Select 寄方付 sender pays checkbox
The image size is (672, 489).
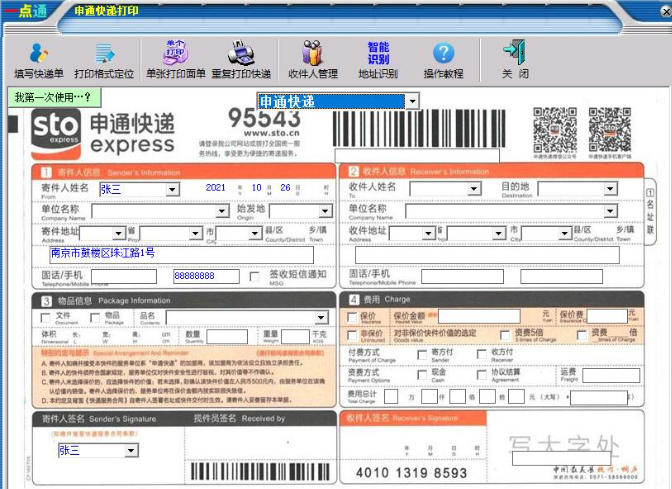[422, 354]
